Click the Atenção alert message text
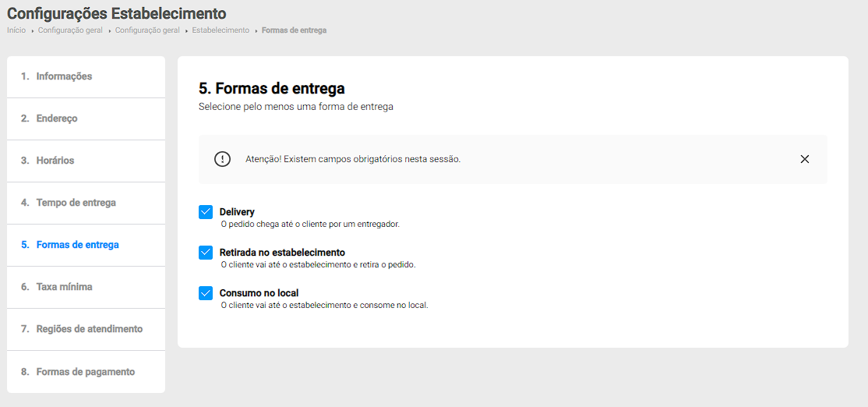868x407 pixels. click(353, 159)
